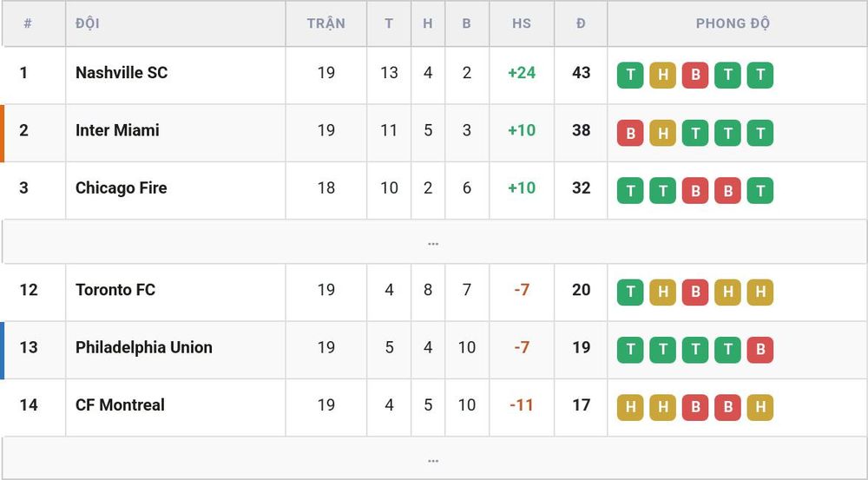
Task: Sort table by the HS column header
Action: (522, 23)
